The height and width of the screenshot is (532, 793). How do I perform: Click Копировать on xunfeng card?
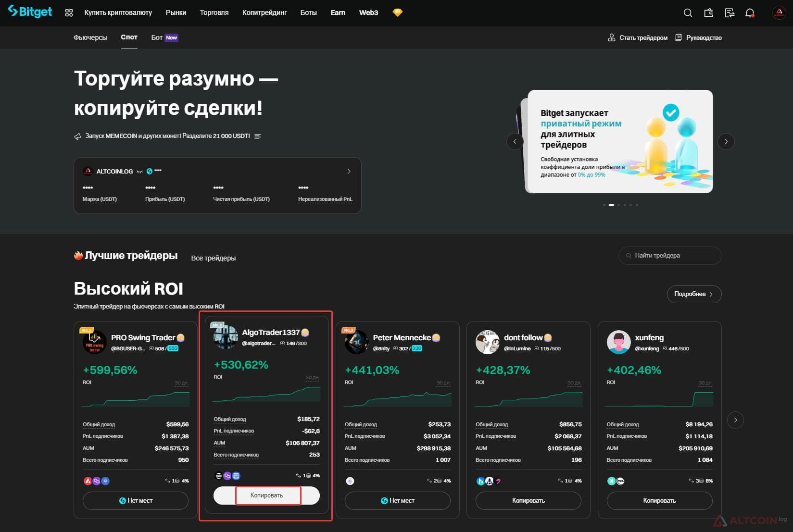pos(659,501)
